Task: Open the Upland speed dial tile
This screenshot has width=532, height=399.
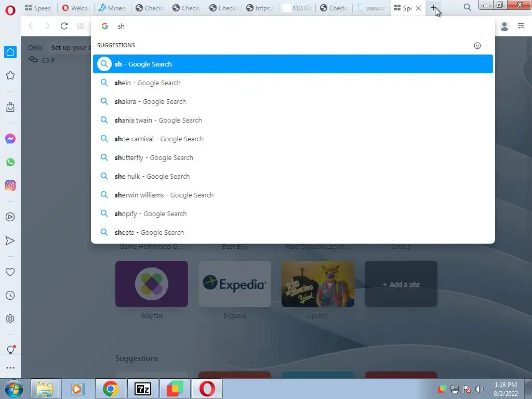Action: [318, 284]
